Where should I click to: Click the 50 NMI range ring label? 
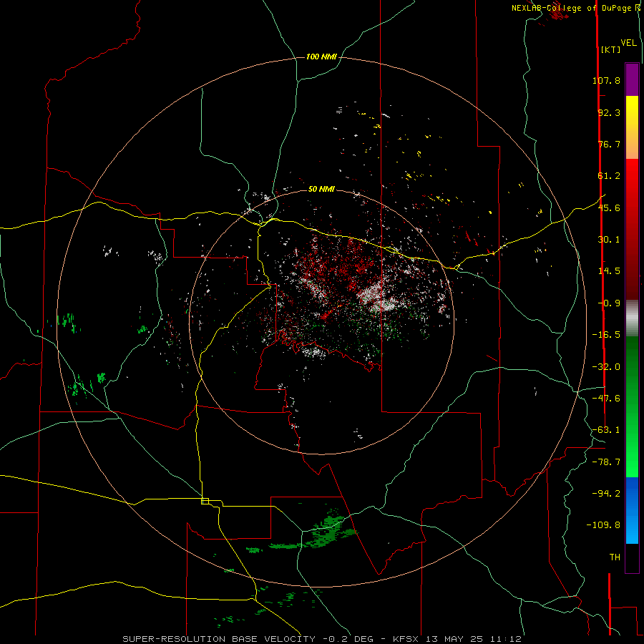pos(321,189)
